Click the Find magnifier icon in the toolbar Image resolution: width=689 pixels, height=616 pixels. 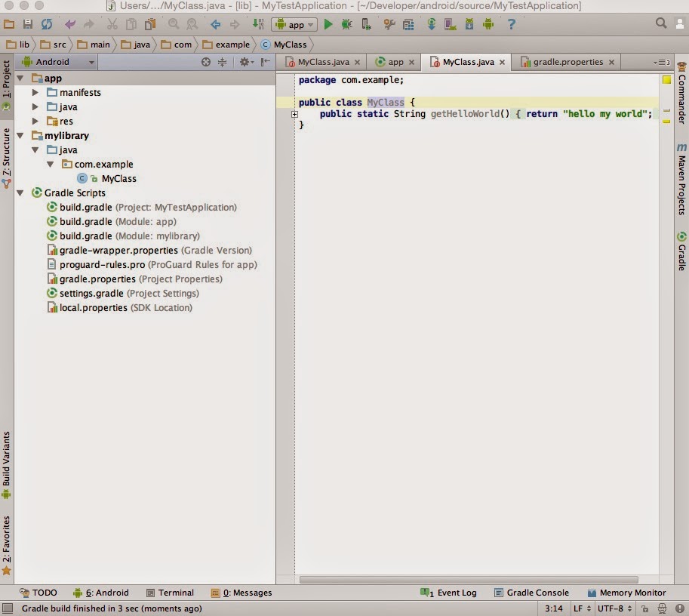click(x=174, y=24)
